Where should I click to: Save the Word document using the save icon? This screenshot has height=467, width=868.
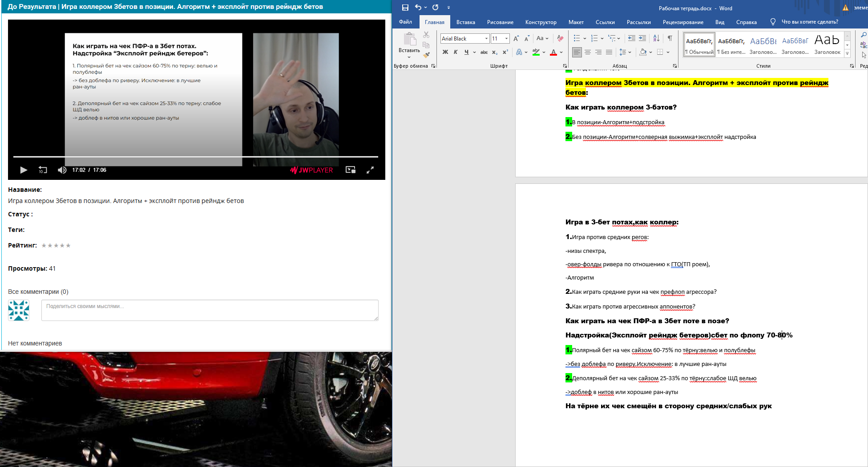coord(405,8)
